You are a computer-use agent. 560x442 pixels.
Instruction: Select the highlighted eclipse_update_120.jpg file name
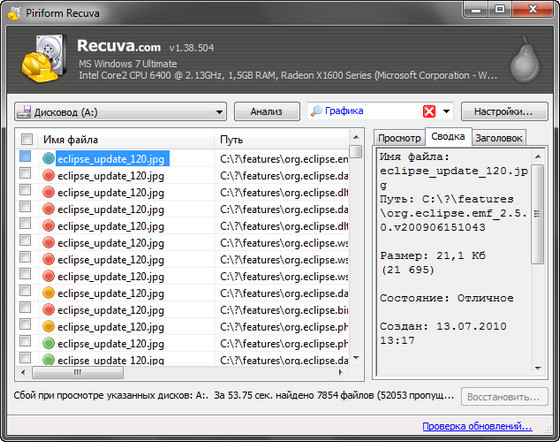111,159
